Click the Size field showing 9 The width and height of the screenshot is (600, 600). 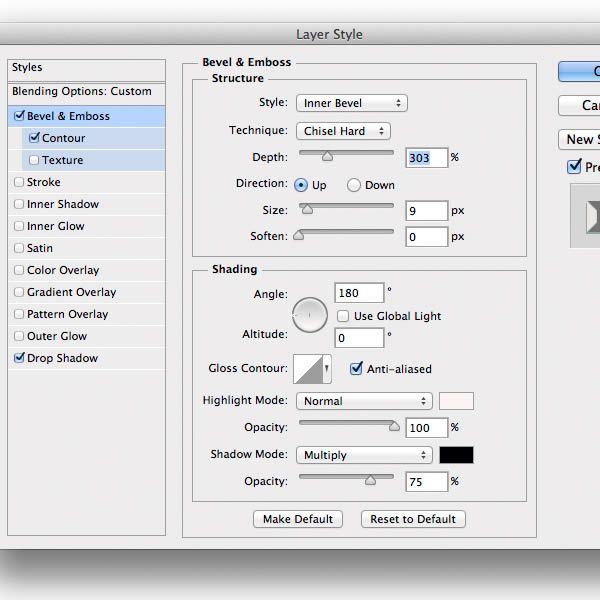427,210
